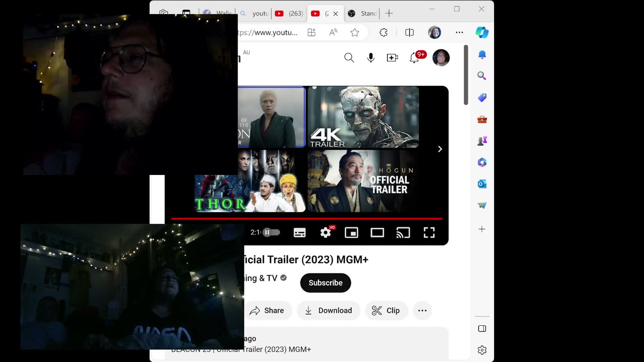
Task: Open the sidebar Games icon
Action: click(482, 141)
